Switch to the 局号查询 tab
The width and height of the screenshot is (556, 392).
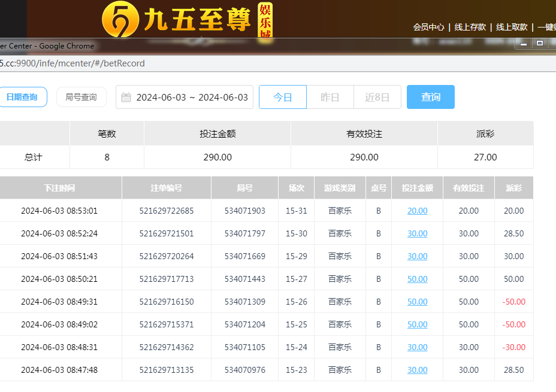coord(81,97)
